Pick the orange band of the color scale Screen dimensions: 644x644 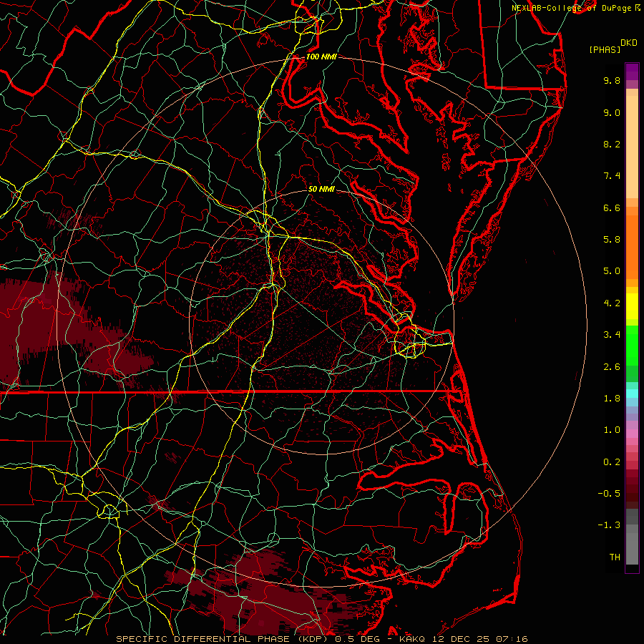pos(632,246)
